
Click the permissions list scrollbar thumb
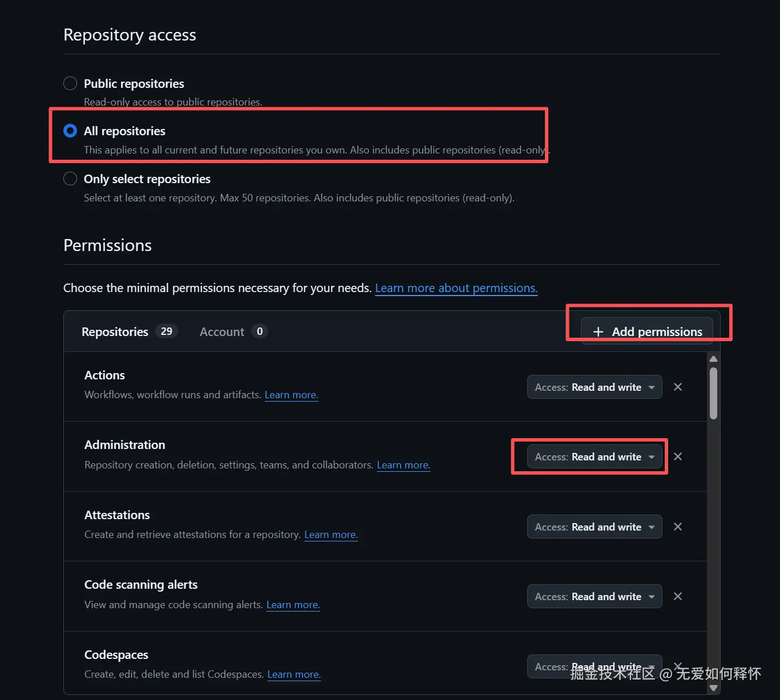point(713,394)
